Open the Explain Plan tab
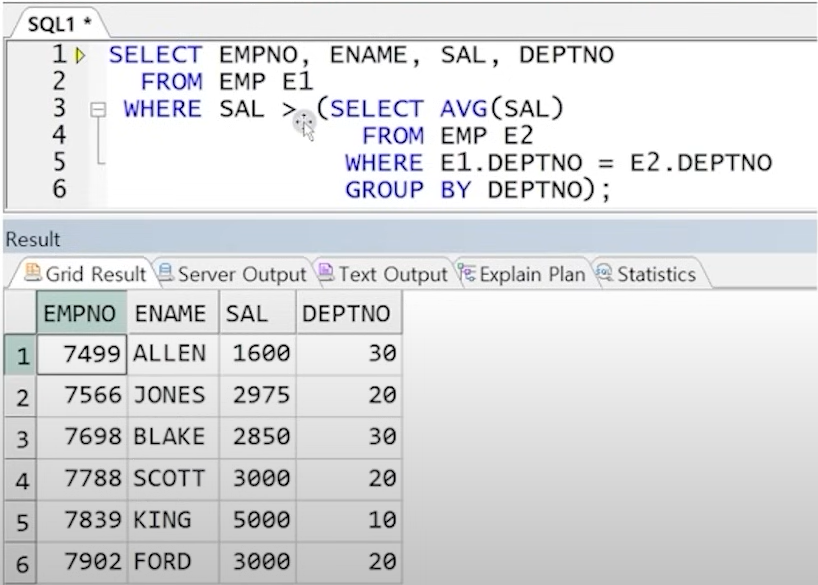 pos(522,274)
